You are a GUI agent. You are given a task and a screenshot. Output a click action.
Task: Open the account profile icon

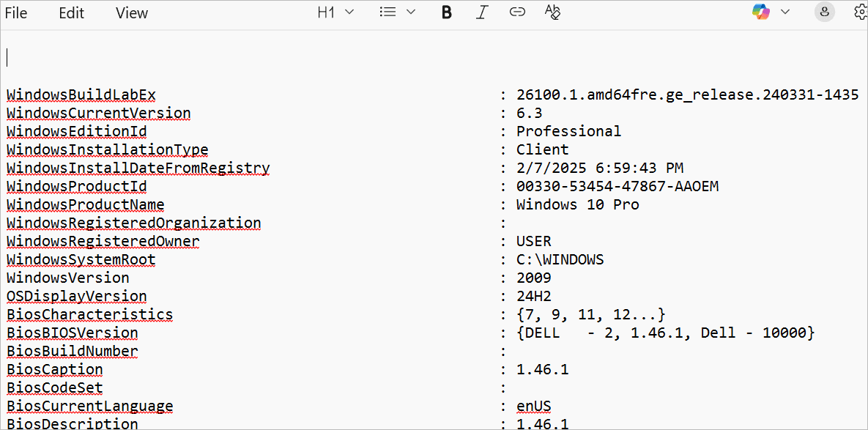[x=825, y=12]
